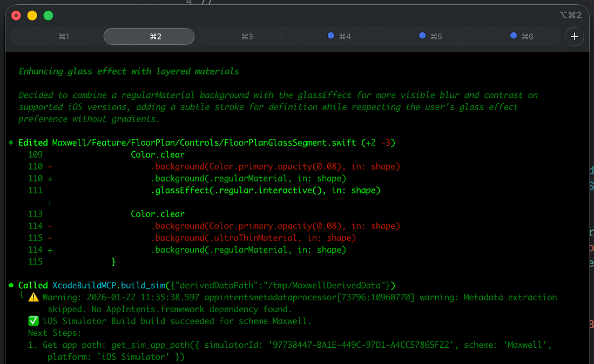The image size is (594, 364).
Task: Click the green checkmark build succeeded icon
Action: pos(33,321)
